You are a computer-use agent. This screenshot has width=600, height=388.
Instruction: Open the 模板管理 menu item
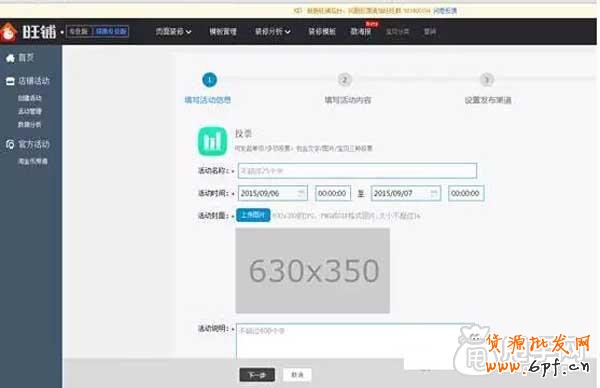tap(223, 32)
